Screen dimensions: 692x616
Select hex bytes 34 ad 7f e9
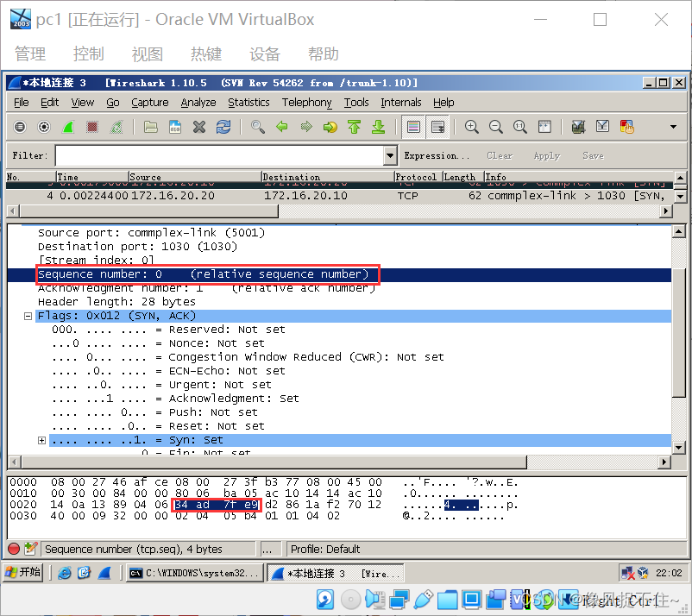coord(217,505)
